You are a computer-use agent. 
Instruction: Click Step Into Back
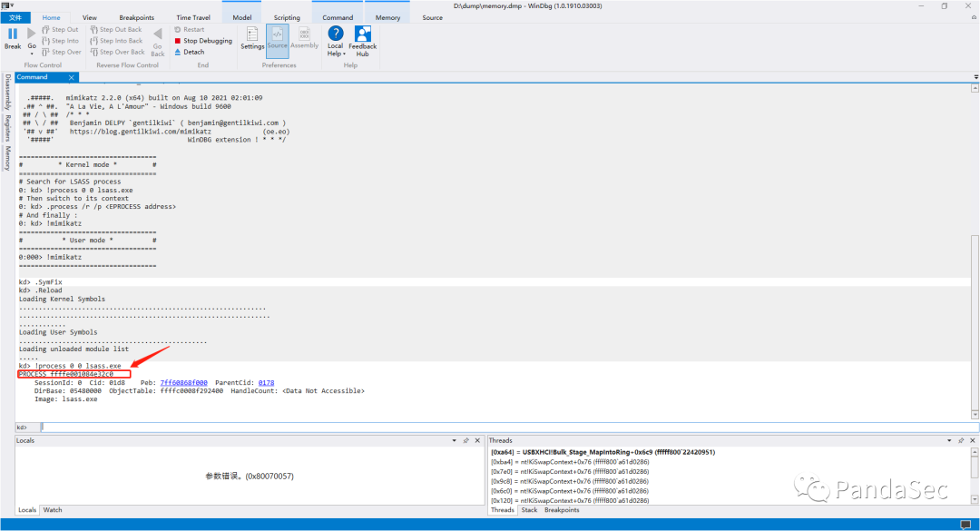(116, 41)
